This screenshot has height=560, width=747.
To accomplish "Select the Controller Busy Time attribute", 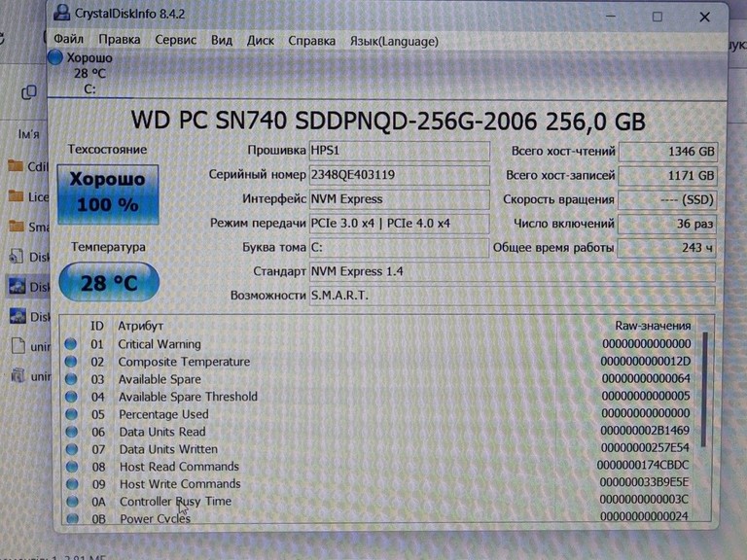I will (x=378, y=501).
